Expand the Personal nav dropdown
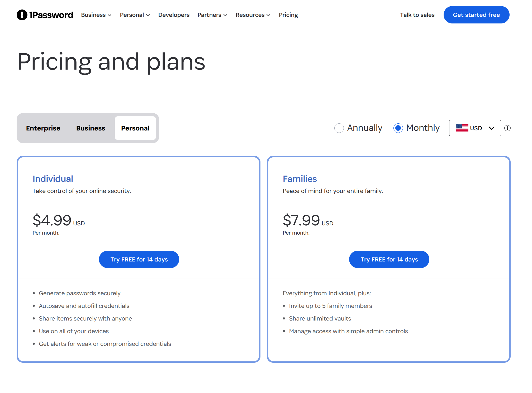 click(135, 15)
